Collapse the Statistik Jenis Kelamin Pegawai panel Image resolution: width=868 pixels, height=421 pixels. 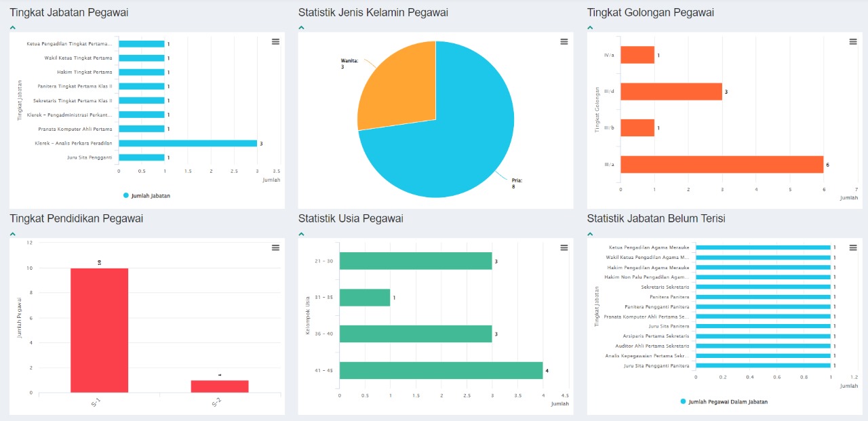tap(302, 28)
